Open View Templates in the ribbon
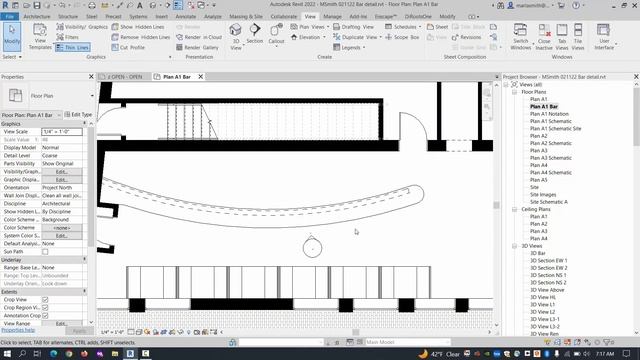 [40, 37]
